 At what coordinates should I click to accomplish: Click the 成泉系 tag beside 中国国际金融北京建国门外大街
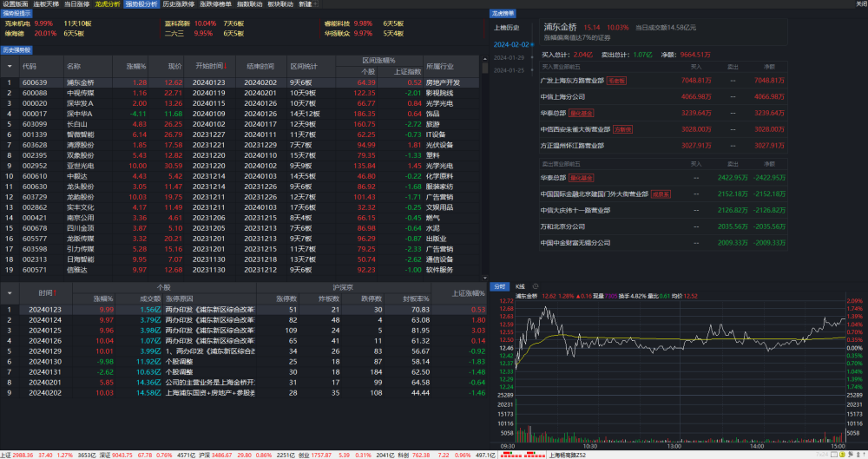[x=661, y=194]
